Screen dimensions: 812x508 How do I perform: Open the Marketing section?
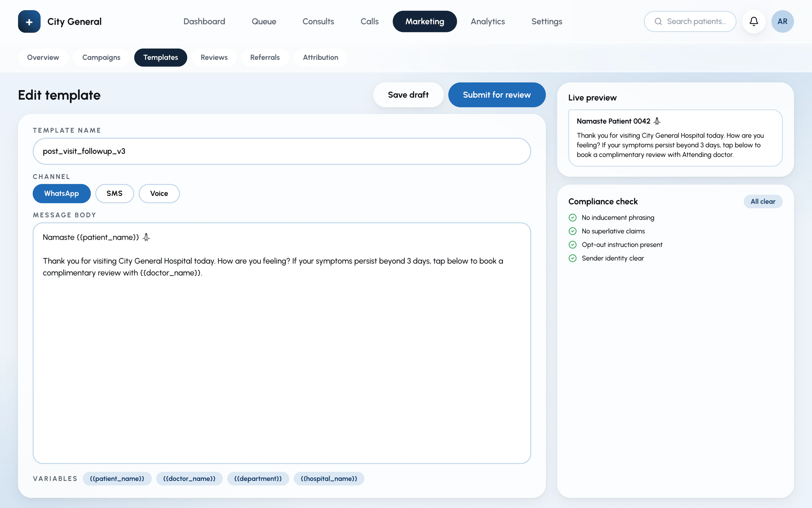coord(424,22)
